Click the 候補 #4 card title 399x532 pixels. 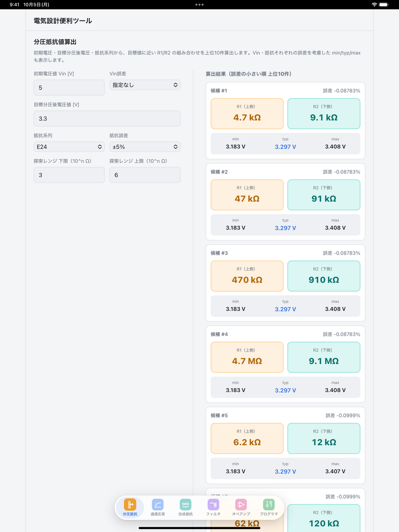219,334
